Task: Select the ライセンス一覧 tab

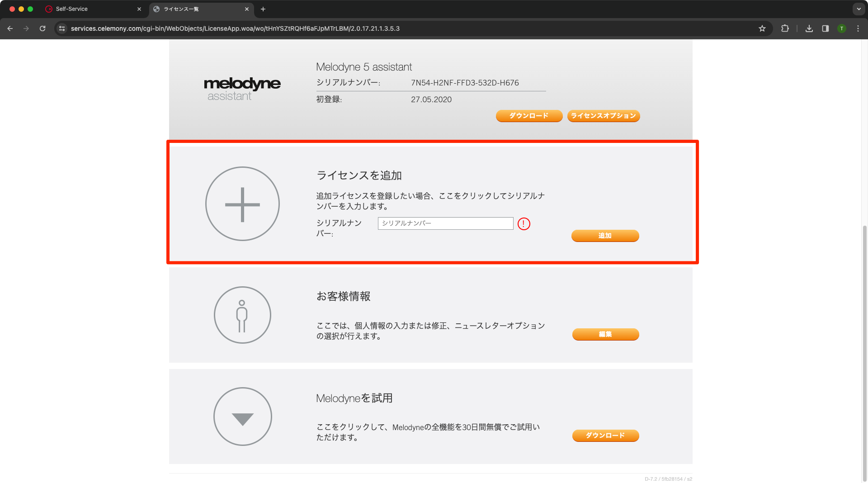Action: (202, 9)
